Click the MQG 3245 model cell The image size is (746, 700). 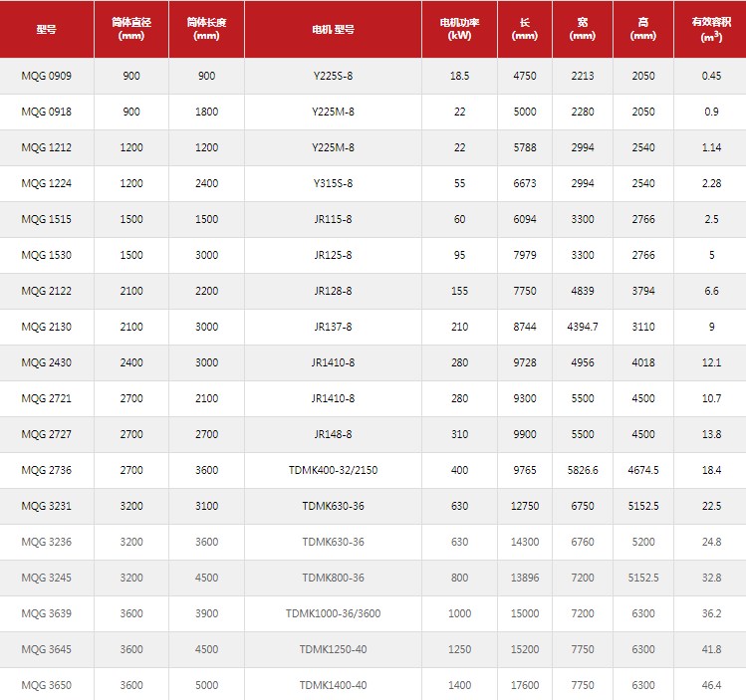[46, 578]
